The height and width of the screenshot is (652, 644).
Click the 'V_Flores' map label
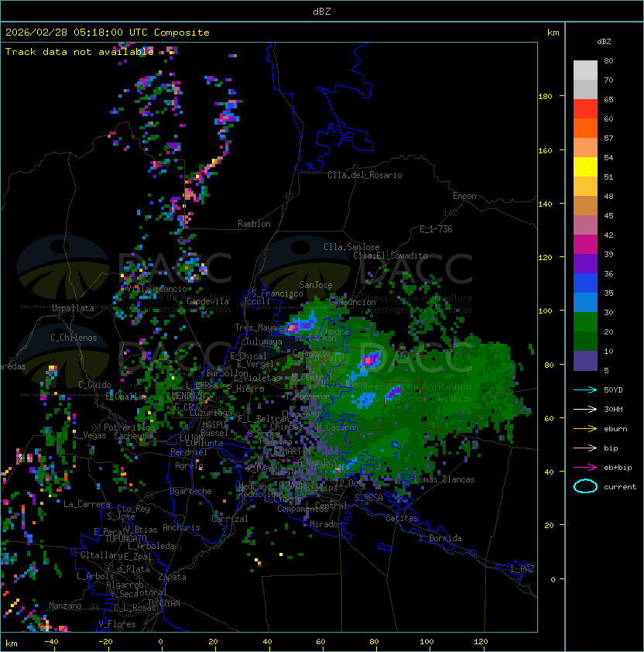[x=117, y=623]
